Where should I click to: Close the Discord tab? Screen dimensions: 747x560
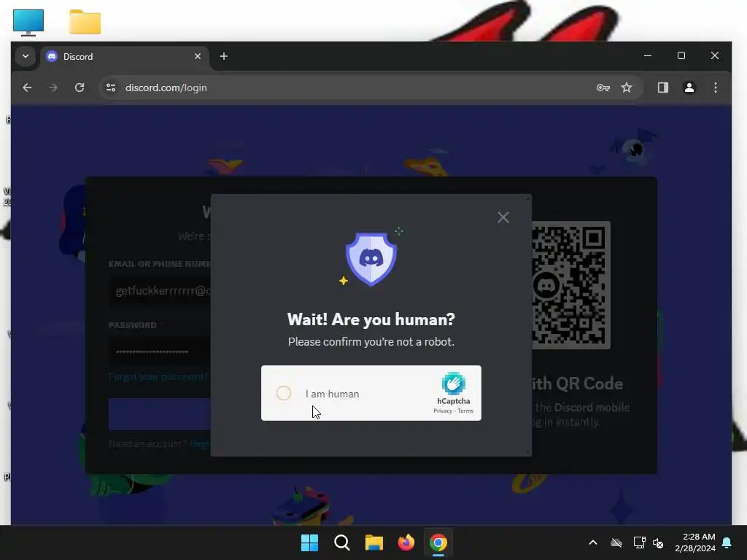(x=198, y=56)
